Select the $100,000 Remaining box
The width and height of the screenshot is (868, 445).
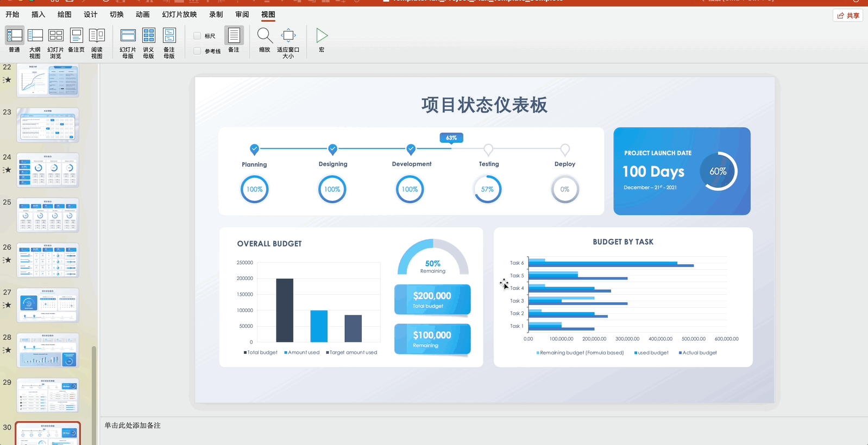(432, 339)
